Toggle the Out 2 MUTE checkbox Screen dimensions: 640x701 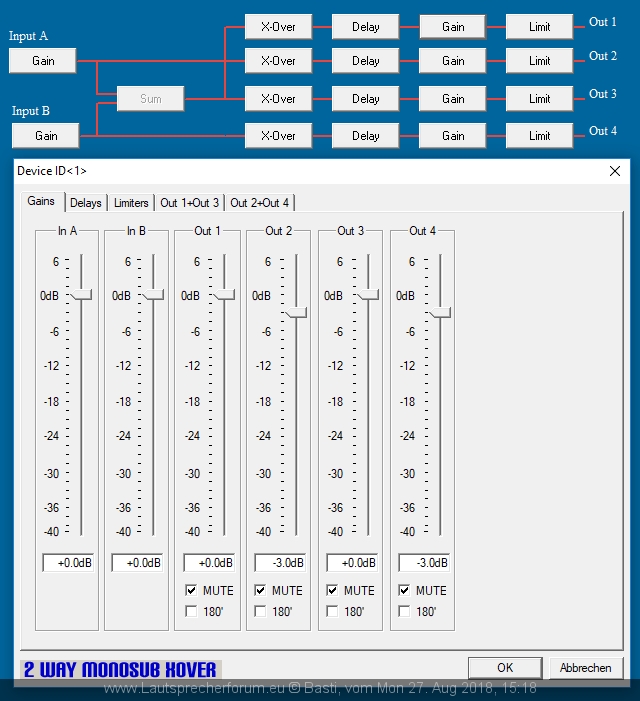(261, 590)
